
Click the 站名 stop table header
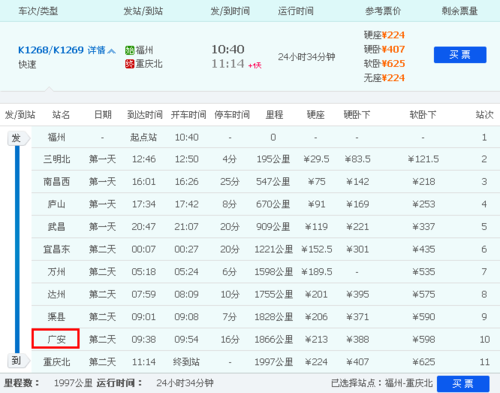point(61,115)
